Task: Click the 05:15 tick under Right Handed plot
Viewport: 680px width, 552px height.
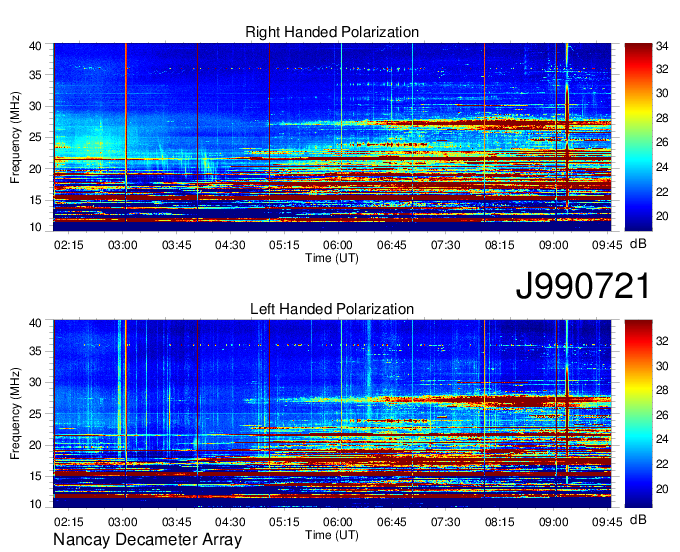Action: coord(284,245)
